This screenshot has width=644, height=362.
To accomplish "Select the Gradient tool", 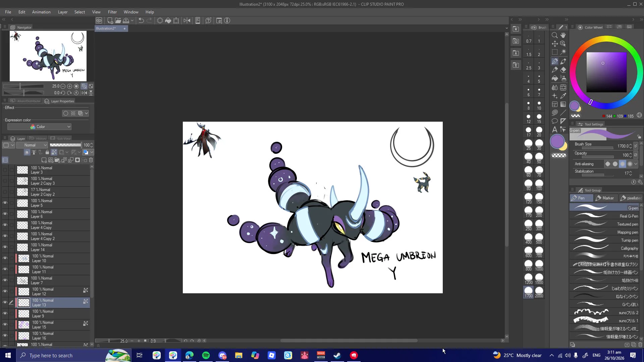I will pos(563,105).
